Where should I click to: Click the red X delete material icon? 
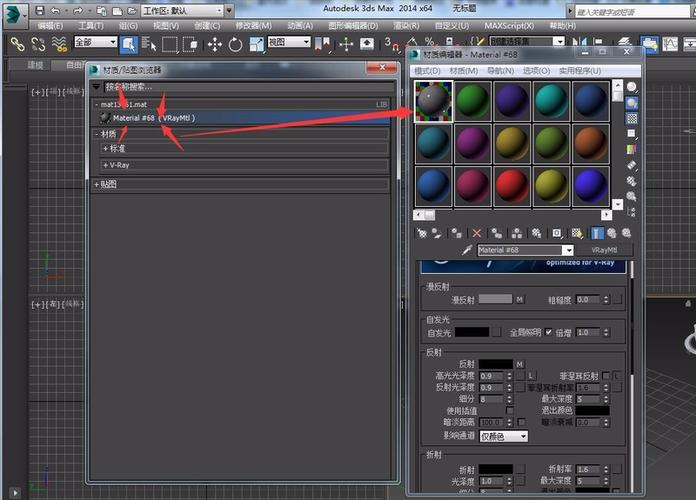point(477,233)
